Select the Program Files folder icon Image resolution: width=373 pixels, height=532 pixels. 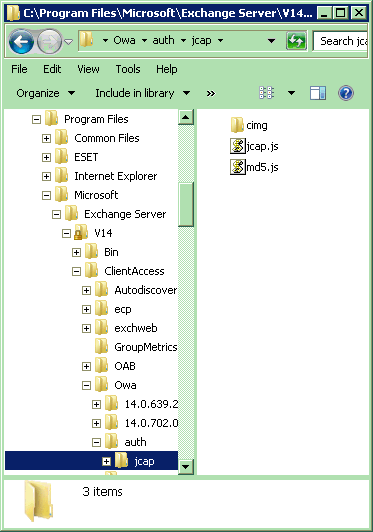tap(52, 118)
